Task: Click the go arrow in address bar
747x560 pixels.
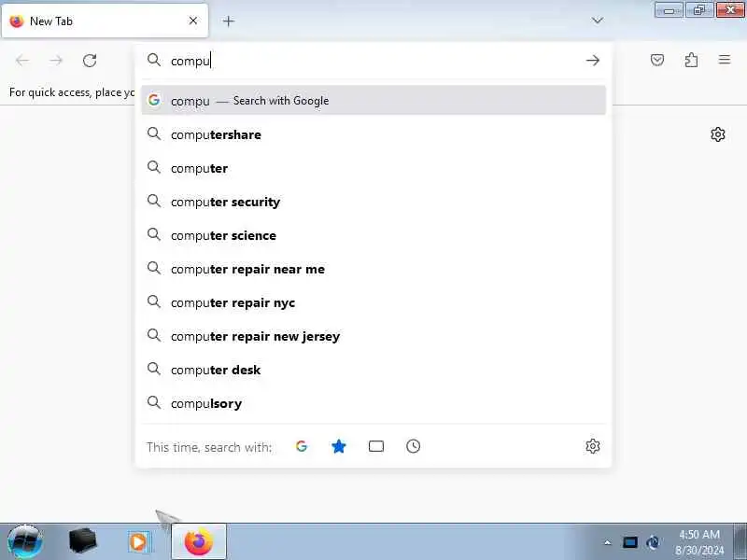Action: [x=593, y=61]
